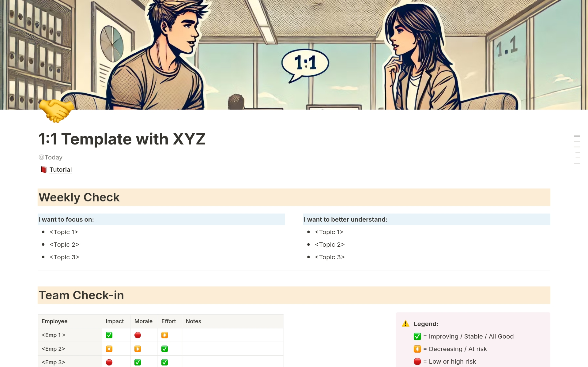Click the red book icon beside Tutorial
Screen dimensions: 588x367
pos(43,169)
